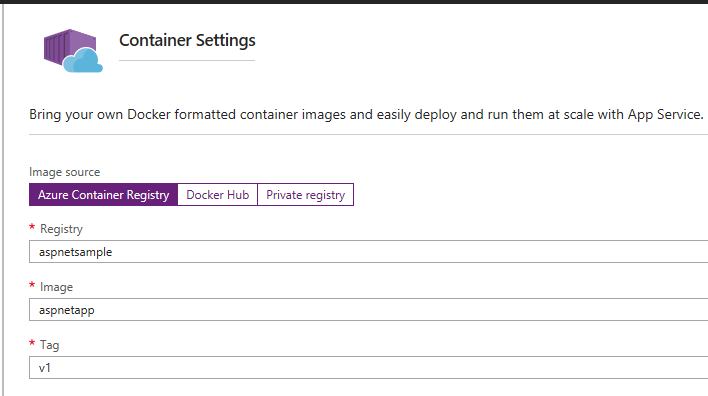Click the purple container cloud icon
The width and height of the screenshot is (708, 396).
[73, 51]
